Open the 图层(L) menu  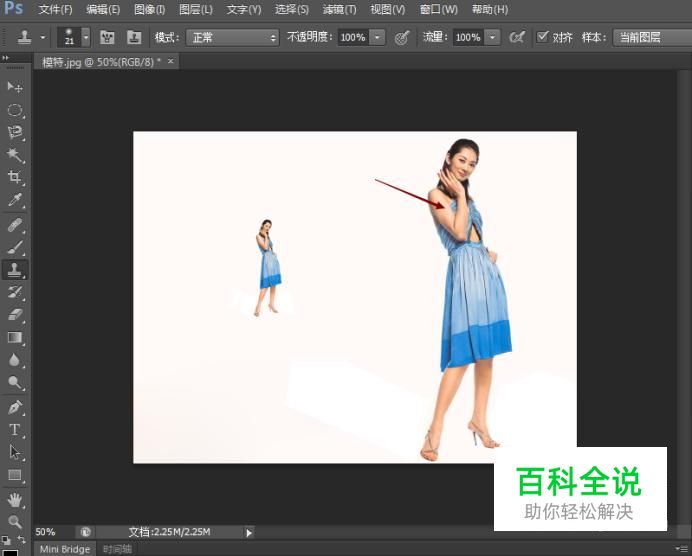coord(196,9)
